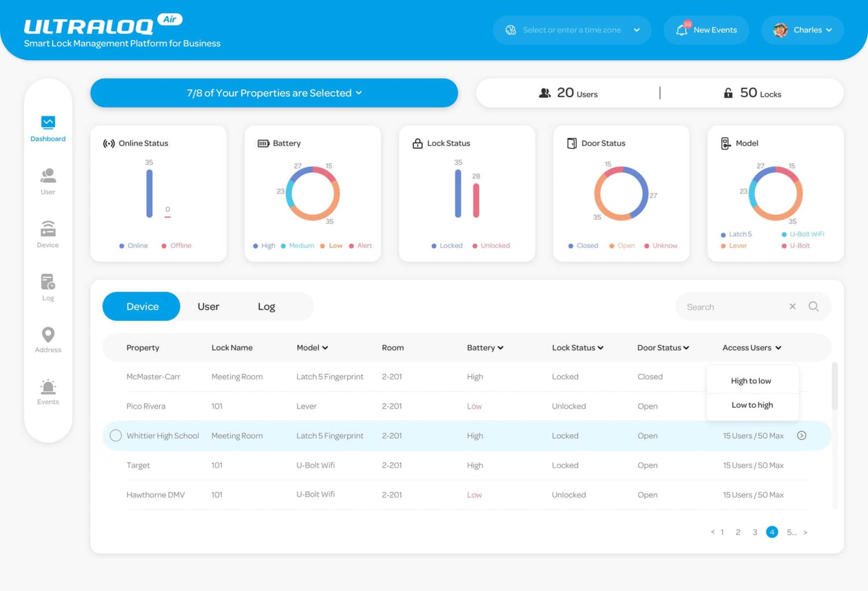The height and width of the screenshot is (591, 868).
Task: Switch to the User tab
Action: point(208,307)
